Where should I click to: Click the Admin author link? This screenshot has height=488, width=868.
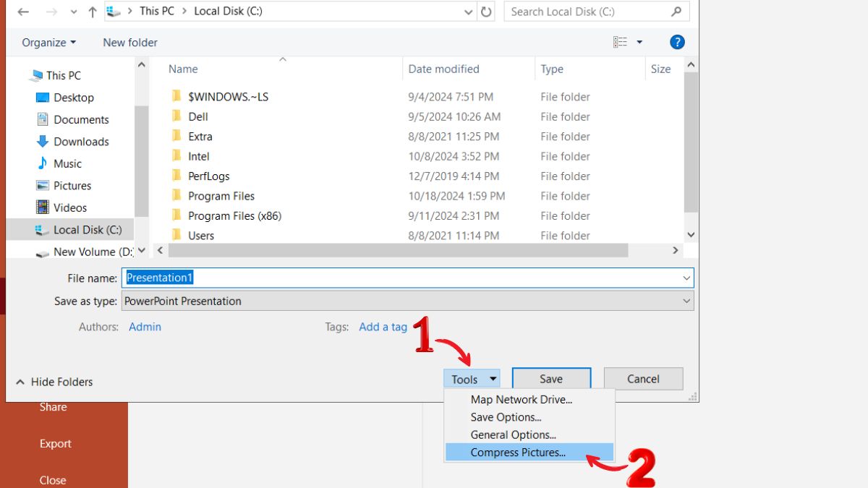tap(145, 327)
